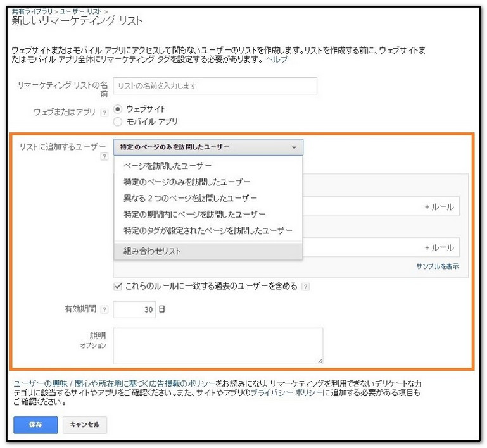
Task: Click the upper + ルール button
Action: click(439, 207)
